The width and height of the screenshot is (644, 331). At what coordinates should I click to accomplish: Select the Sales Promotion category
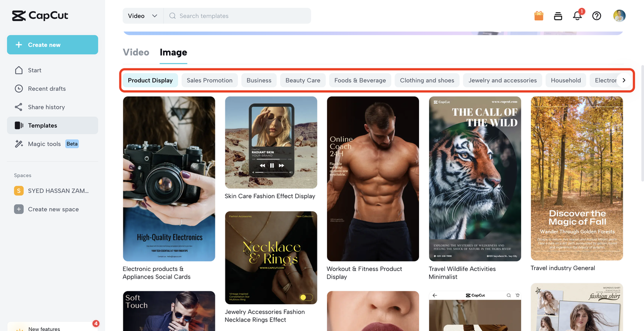click(x=210, y=80)
